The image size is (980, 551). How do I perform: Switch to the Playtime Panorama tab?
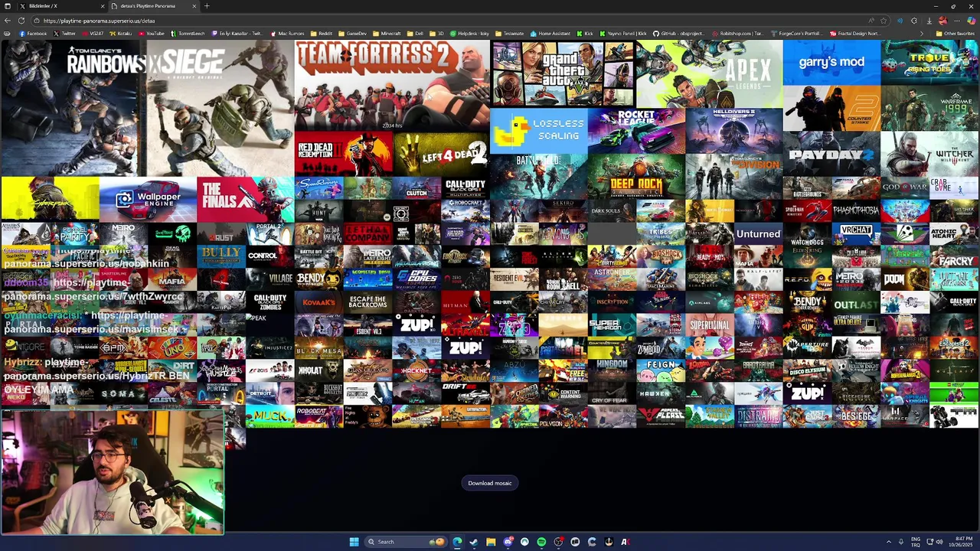152,6
